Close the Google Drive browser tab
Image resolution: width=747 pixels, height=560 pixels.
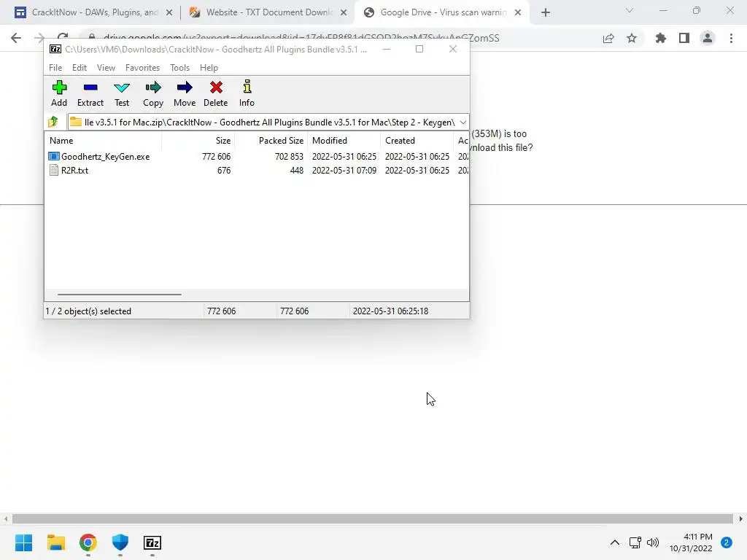pos(518,12)
